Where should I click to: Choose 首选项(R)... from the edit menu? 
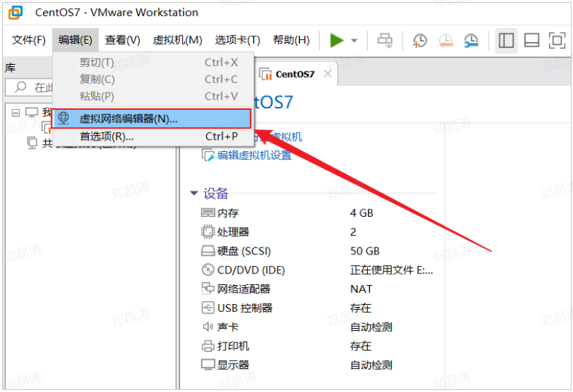coord(106,136)
